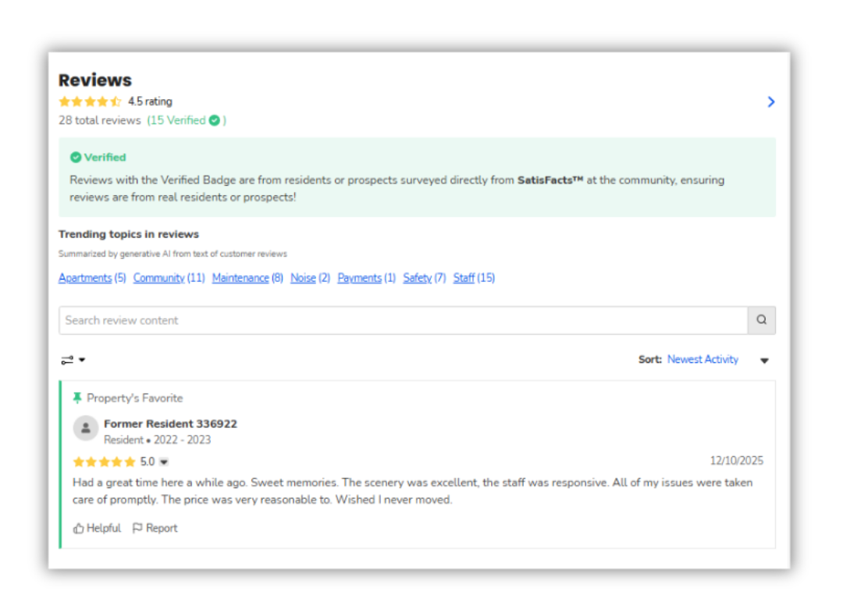843x616 pixels.
Task: Click the green Property's Favorite pin icon
Action: pyautogui.click(x=77, y=398)
